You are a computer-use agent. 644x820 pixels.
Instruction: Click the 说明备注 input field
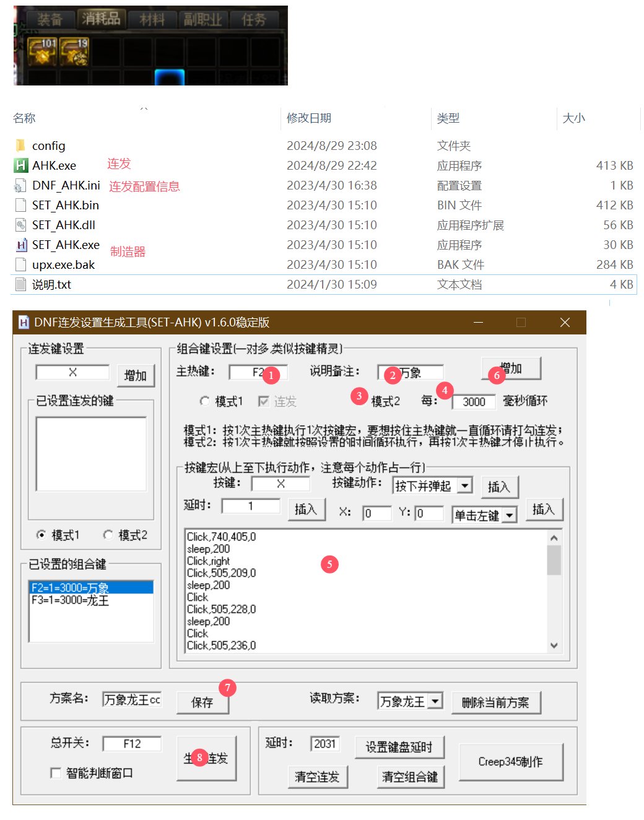click(411, 372)
